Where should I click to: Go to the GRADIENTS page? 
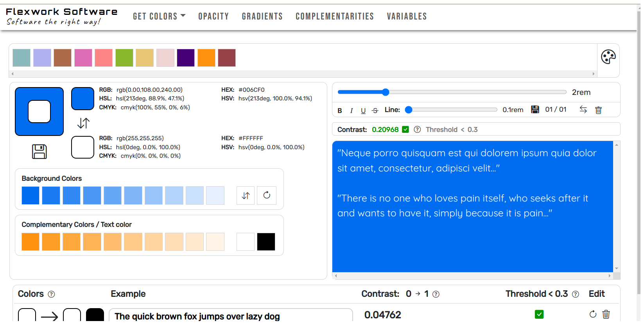(x=262, y=16)
